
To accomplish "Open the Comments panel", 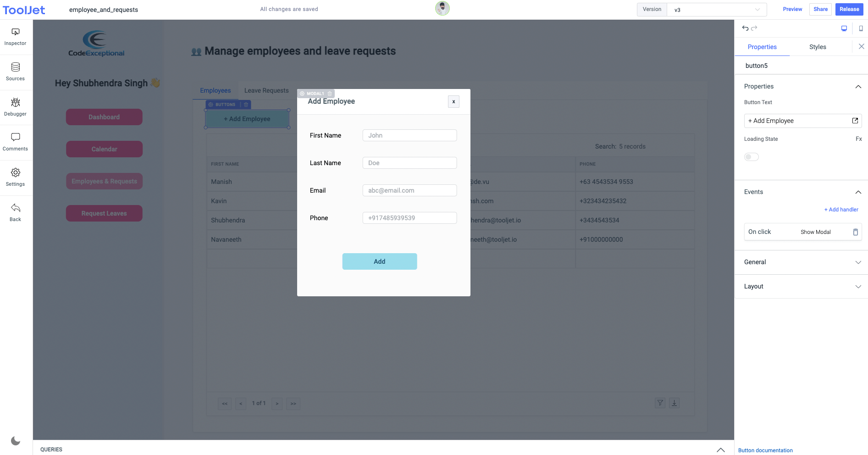I will 15,142.
